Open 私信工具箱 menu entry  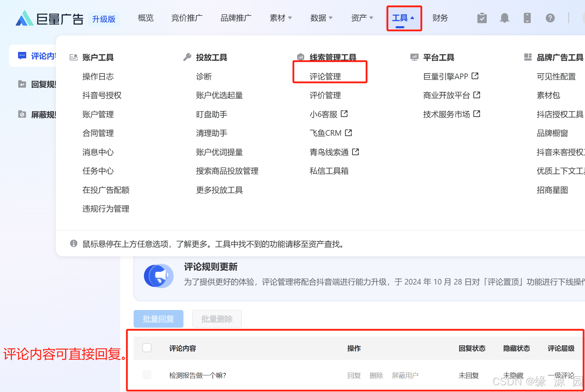coord(329,171)
